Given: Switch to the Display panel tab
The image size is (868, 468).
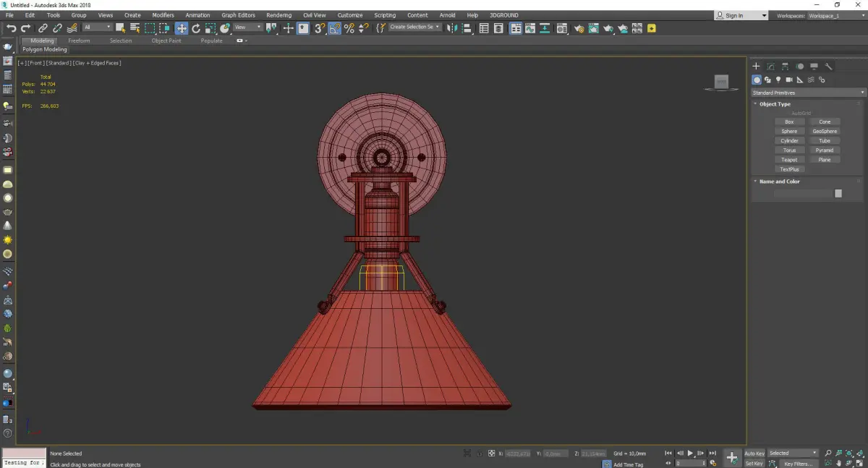Looking at the screenshot, I should point(814,66).
